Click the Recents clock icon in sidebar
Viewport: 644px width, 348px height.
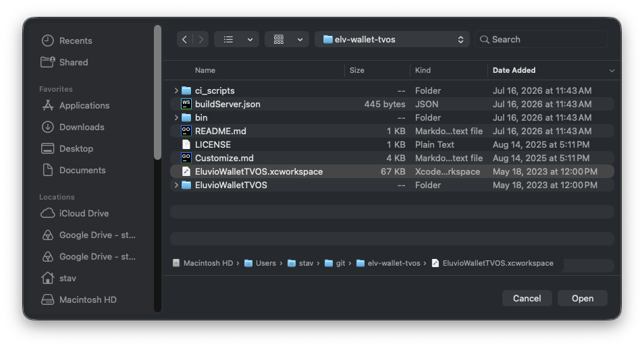coord(48,40)
